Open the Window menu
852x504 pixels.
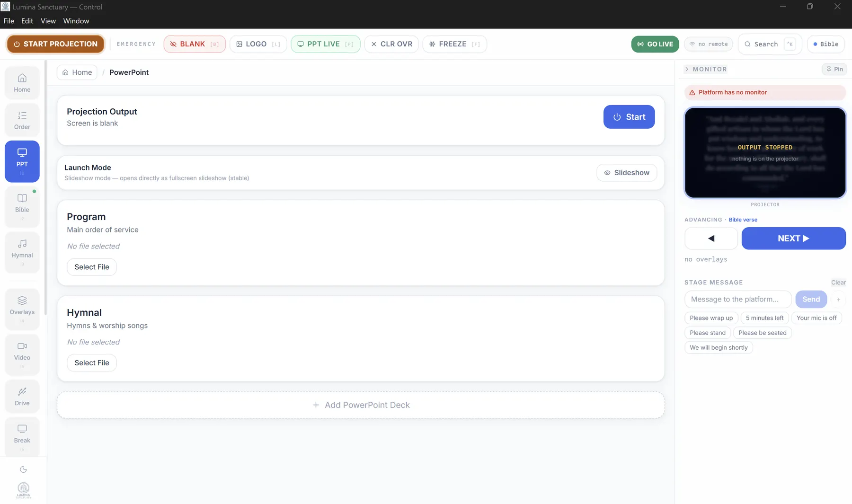76,21
